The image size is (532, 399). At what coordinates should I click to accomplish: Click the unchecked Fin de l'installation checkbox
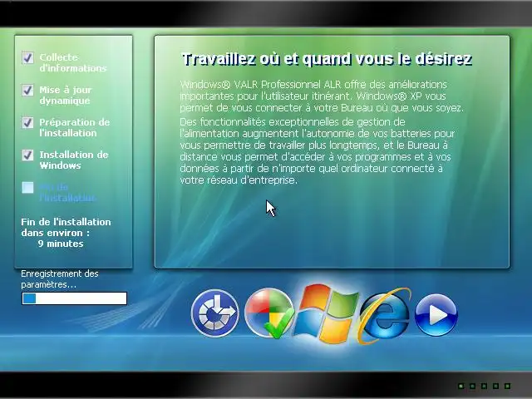[27, 187]
